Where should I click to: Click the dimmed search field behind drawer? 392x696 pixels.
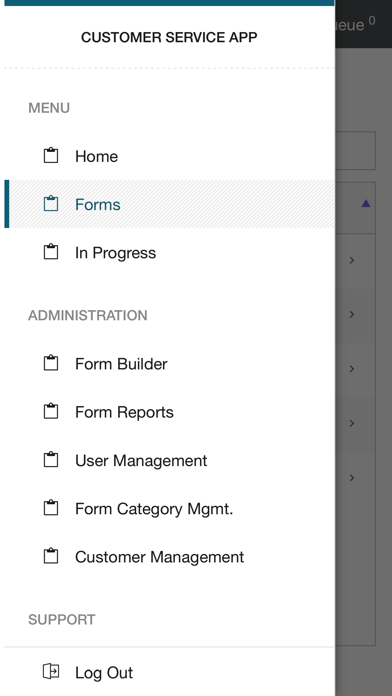click(x=356, y=150)
